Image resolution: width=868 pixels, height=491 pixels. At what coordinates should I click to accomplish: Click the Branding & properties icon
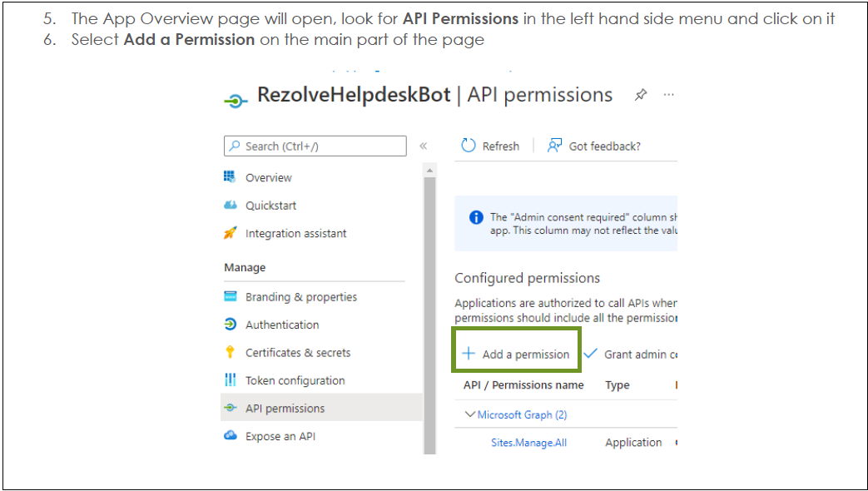pyautogui.click(x=231, y=296)
